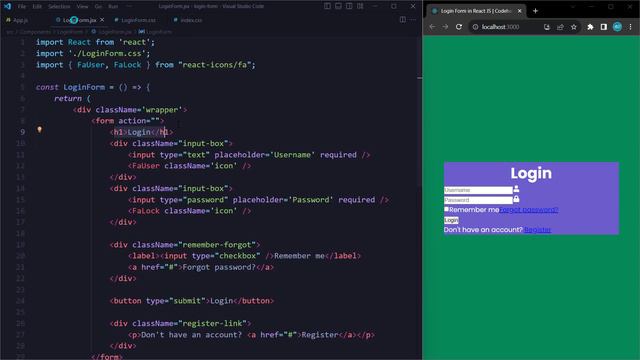Toggle the secondary sidebar layout icon
Screen dimensions: 640x360
click(349, 6)
